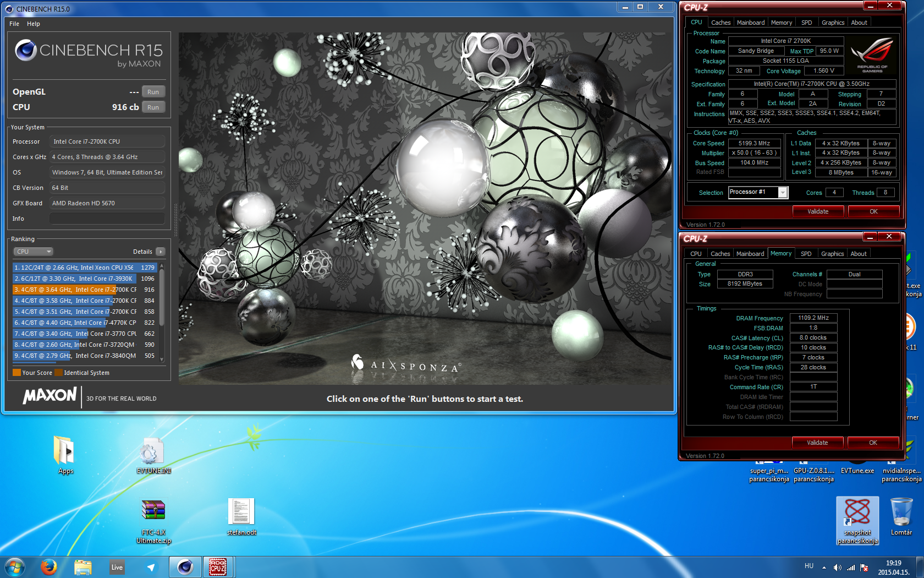Open Windows Explorer from the taskbar
Viewport: 924px width, 578px height.
coord(83,567)
